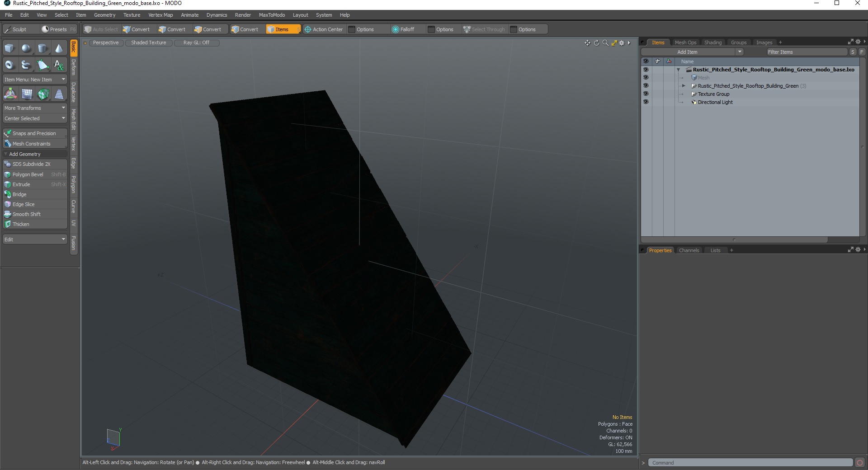The height and width of the screenshot is (470, 868).
Task: Open viewport settings gear icon
Action: [x=622, y=43]
